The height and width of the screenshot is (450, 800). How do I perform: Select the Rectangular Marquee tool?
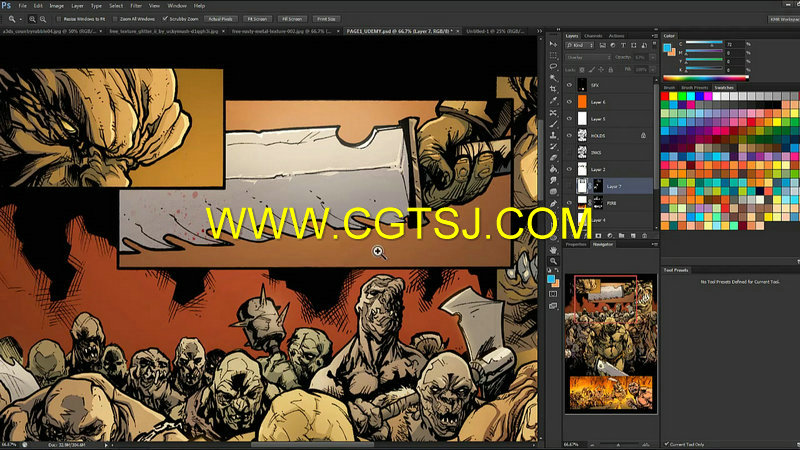click(553, 56)
